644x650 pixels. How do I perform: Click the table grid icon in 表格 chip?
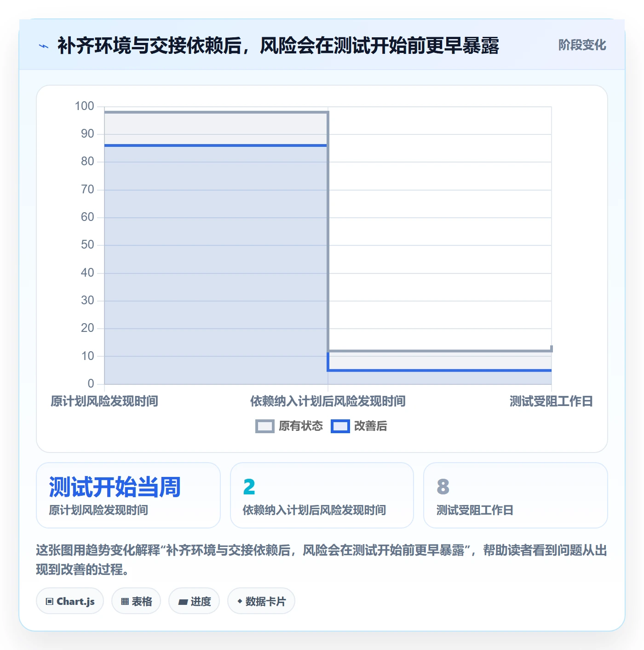[x=125, y=601]
